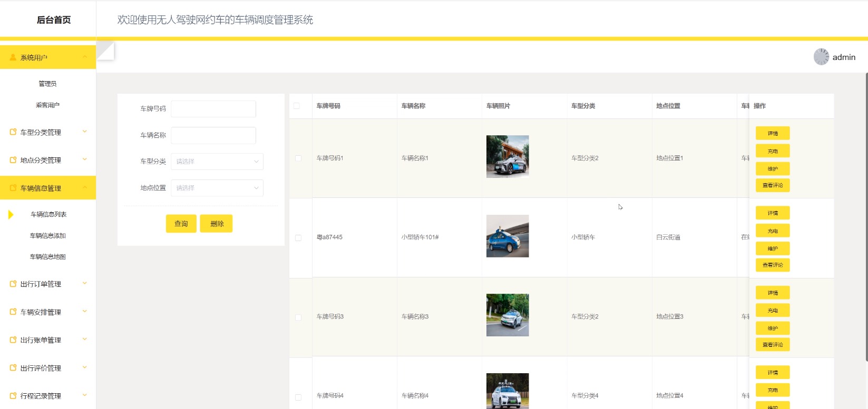Open vehicle photo thumbnail for 车辆名称1
This screenshot has height=409, width=868.
point(508,156)
